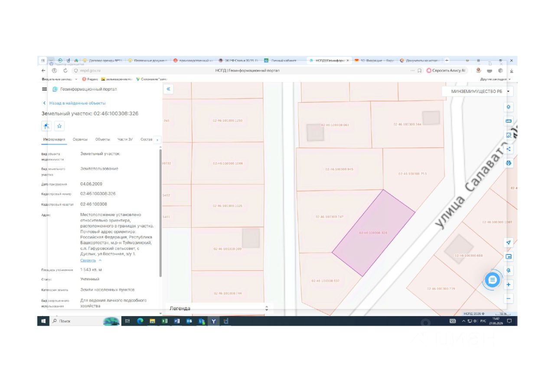555x392 pixels.
Task: Click the area value 1 543 кв. м
Action: pos(91,270)
